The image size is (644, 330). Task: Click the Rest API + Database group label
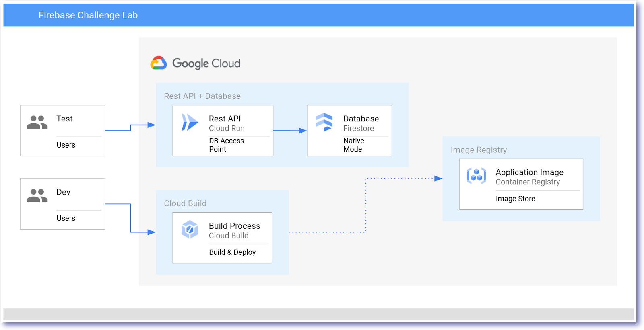pos(202,96)
